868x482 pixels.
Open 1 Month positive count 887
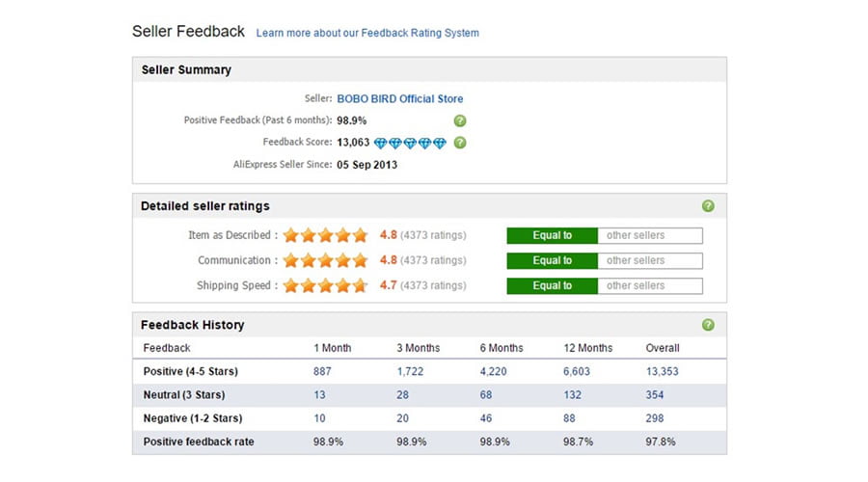(x=322, y=371)
